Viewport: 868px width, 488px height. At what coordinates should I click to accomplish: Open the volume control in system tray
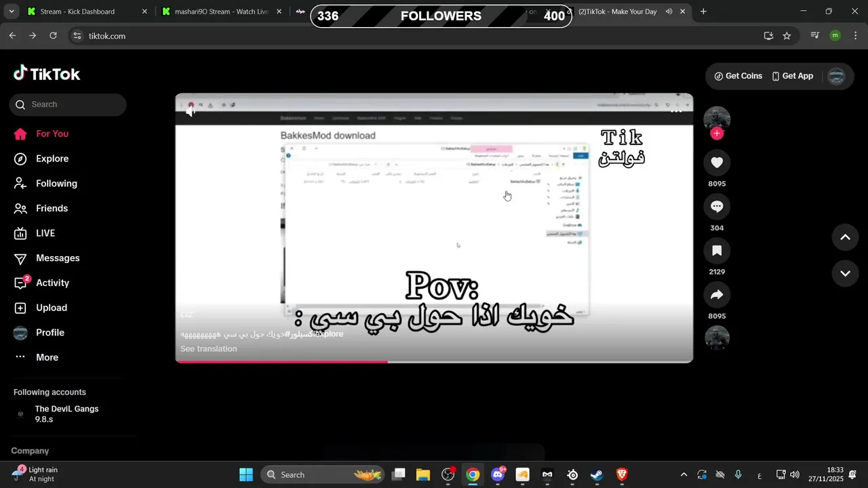(795, 474)
